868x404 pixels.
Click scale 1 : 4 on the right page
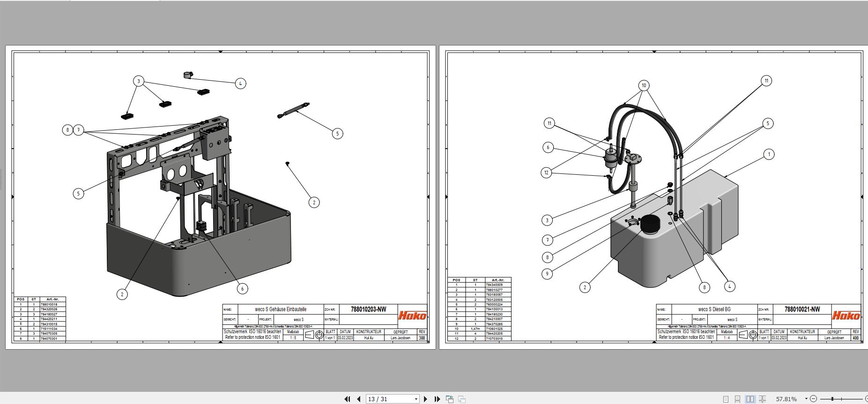(727, 337)
